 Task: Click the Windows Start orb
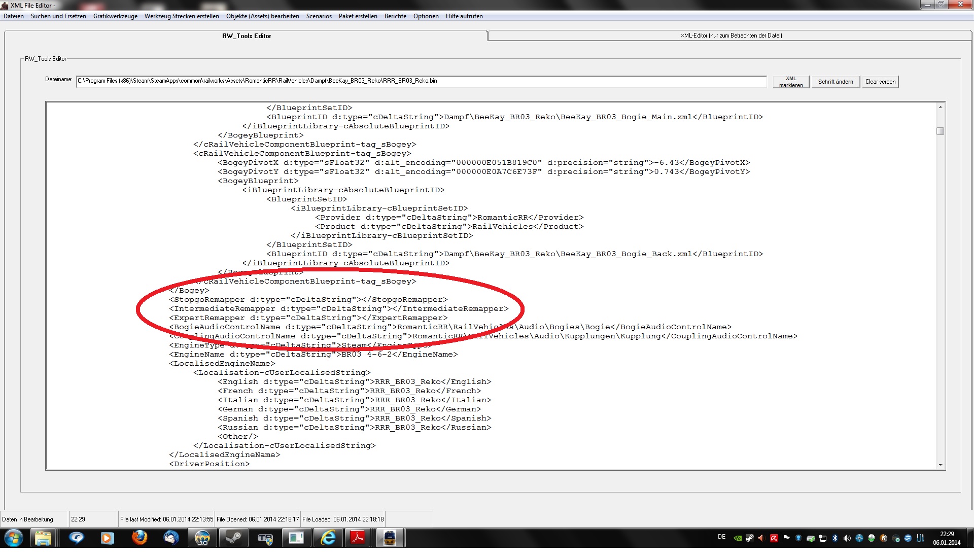pyautogui.click(x=14, y=538)
